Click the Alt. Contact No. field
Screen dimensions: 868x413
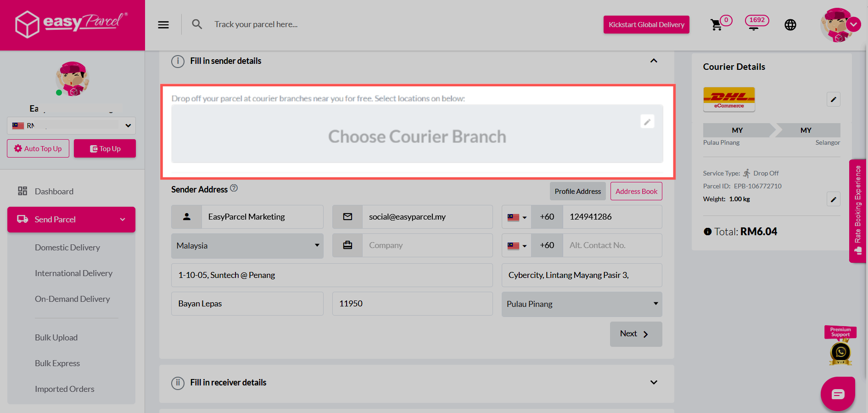[612, 245]
